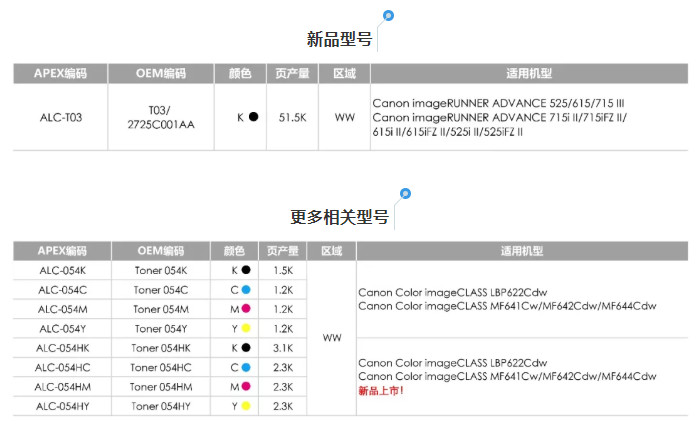Select the ALC-054M cell
This screenshot has width=697, height=430.
pos(63,309)
